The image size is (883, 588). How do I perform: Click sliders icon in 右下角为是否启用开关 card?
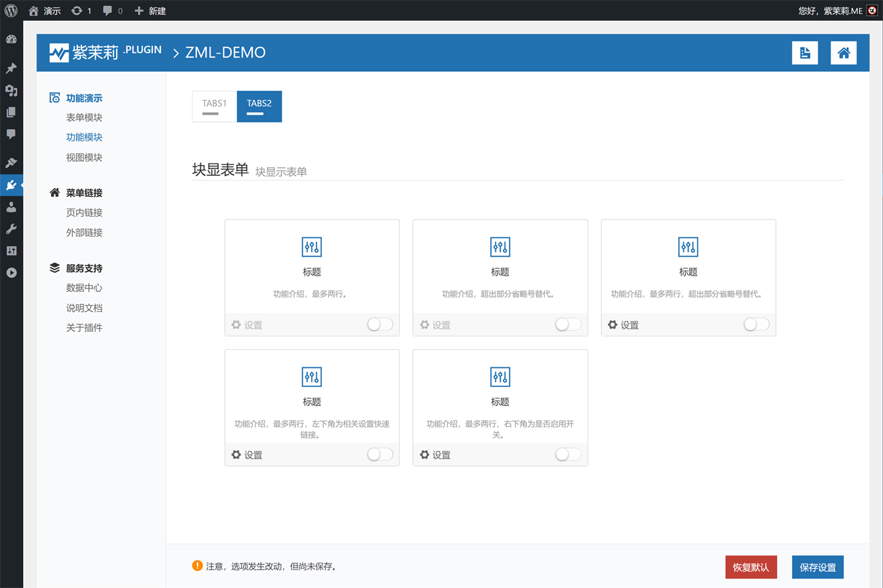pos(500,377)
